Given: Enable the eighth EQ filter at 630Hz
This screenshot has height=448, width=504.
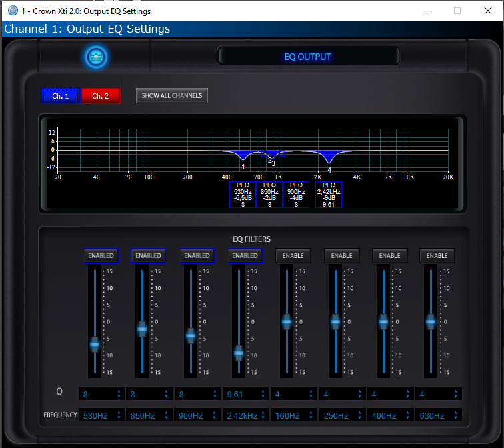Looking at the screenshot, I should pyautogui.click(x=437, y=255).
